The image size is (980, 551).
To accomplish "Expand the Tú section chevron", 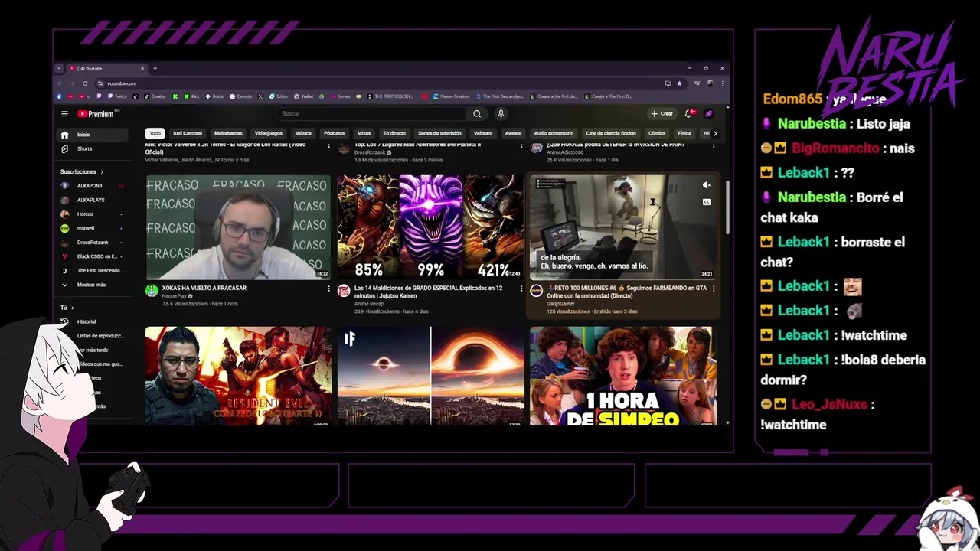I will point(72,308).
